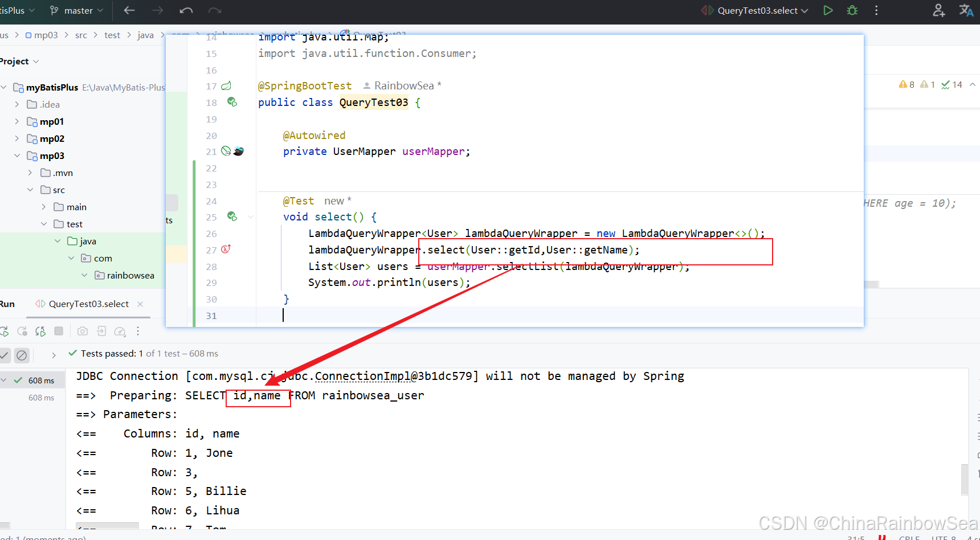The height and width of the screenshot is (540, 980).
Task: Click the camera (dump threads) icon
Action: [x=83, y=331]
